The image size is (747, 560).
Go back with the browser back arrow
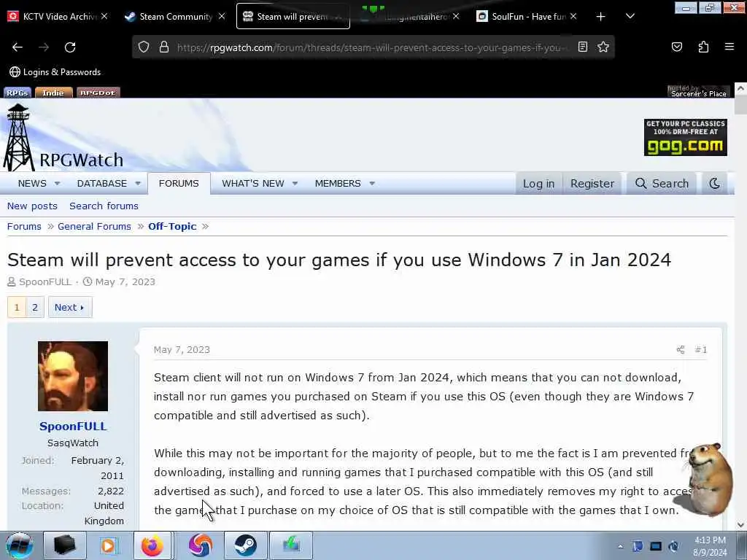tap(18, 47)
